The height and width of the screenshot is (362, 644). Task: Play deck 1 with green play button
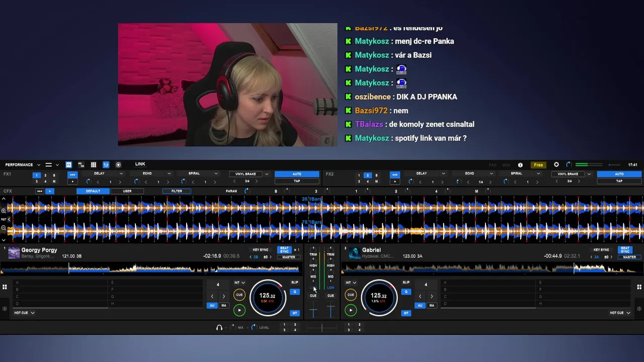tap(239, 310)
